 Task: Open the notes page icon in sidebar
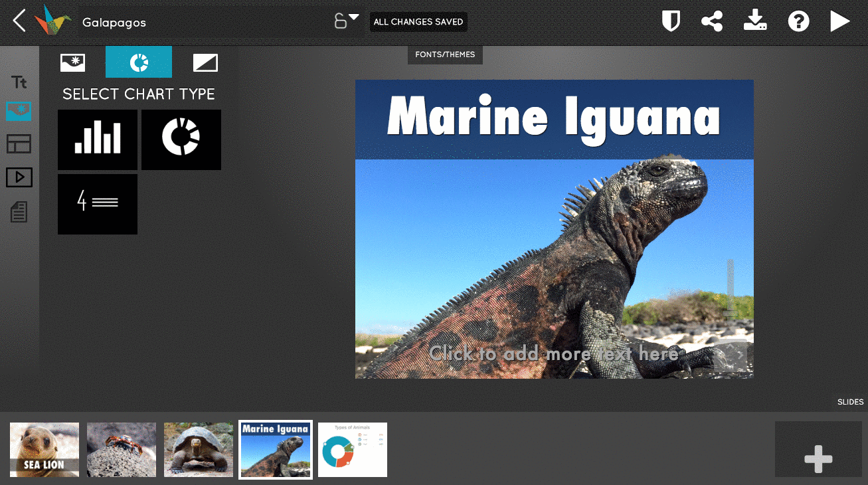[19, 213]
